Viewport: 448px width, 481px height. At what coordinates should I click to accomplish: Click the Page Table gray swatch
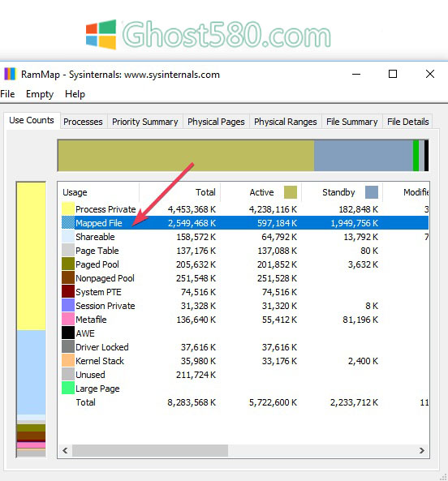click(x=68, y=251)
